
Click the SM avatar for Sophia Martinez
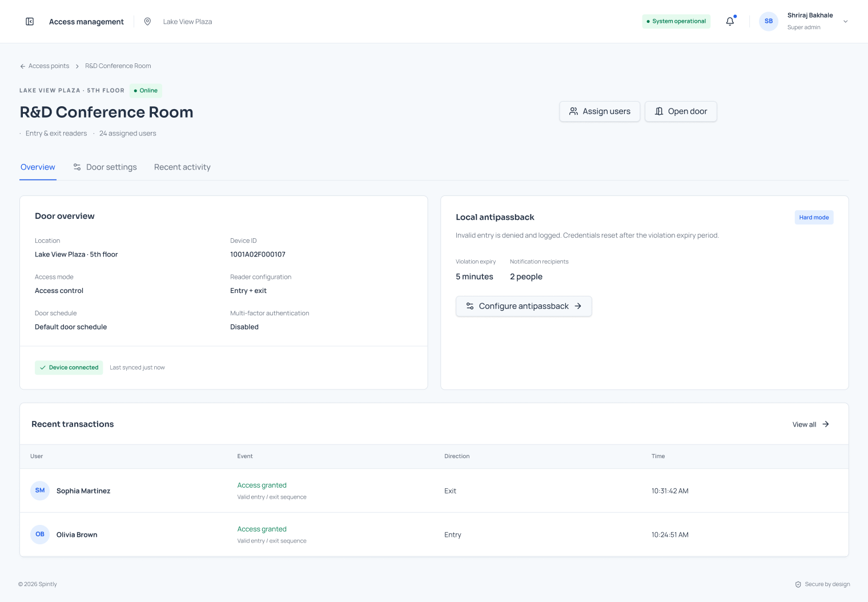point(40,491)
